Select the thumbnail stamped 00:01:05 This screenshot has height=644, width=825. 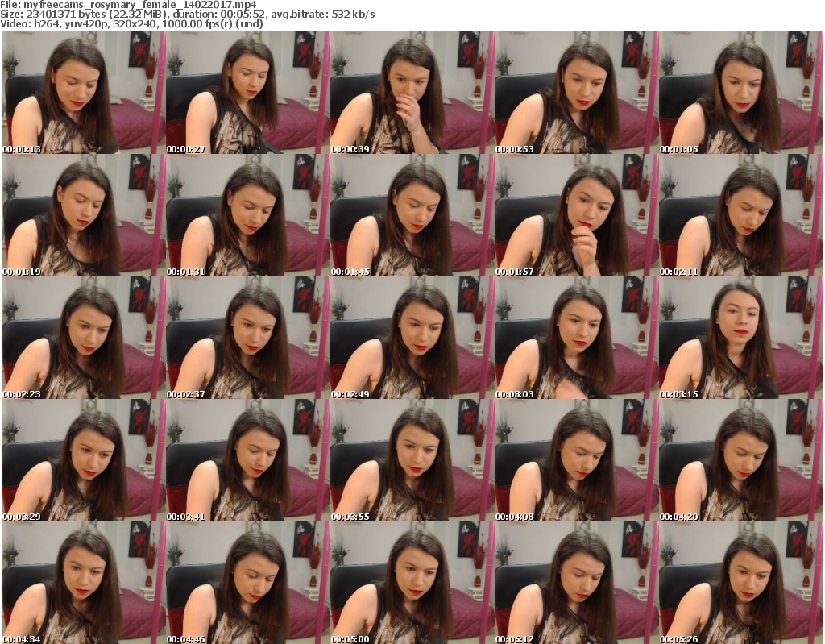click(x=740, y=93)
